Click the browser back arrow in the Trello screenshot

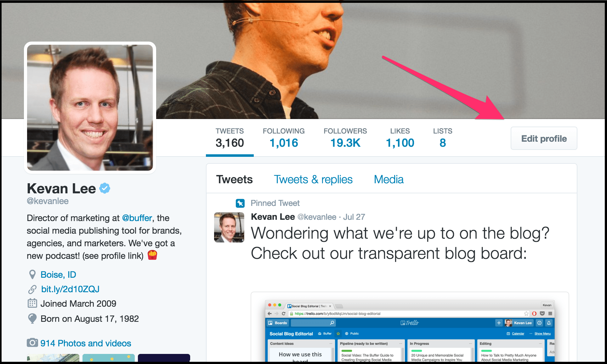269,314
